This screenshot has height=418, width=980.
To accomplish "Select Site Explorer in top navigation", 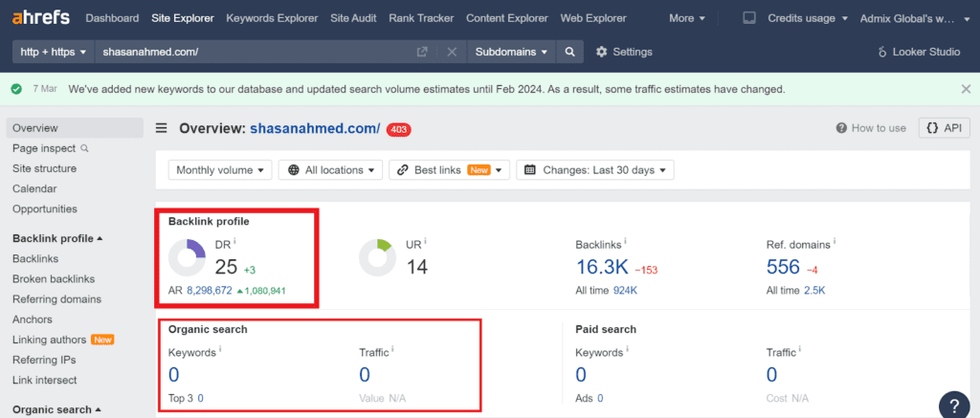I will [x=183, y=18].
